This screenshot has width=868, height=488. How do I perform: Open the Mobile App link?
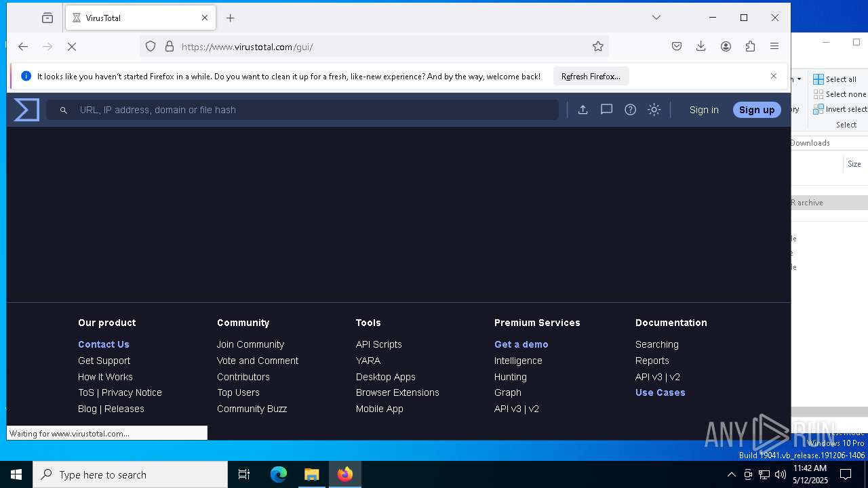click(380, 409)
